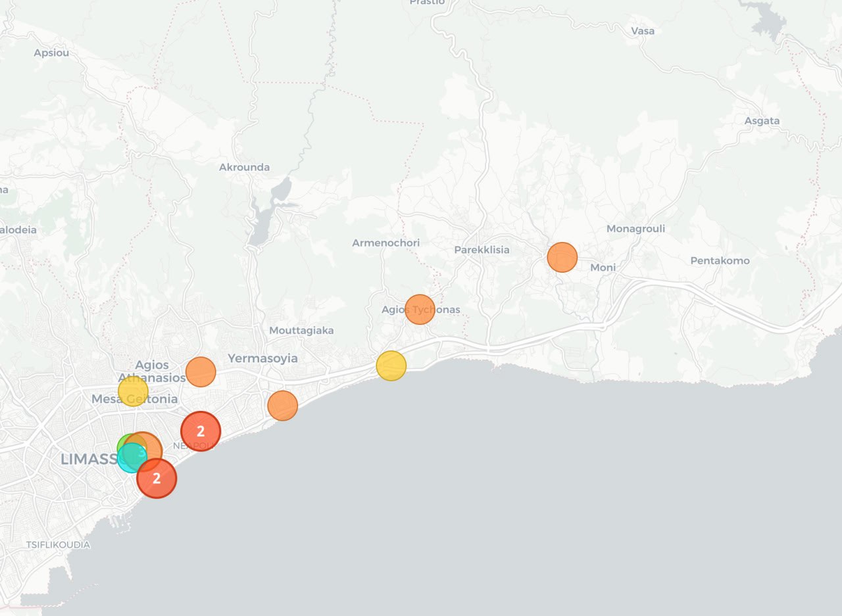This screenshot has height=616, width=842.
Task: Click the orange marker beside Moni
Action: (x=562, y=257)
